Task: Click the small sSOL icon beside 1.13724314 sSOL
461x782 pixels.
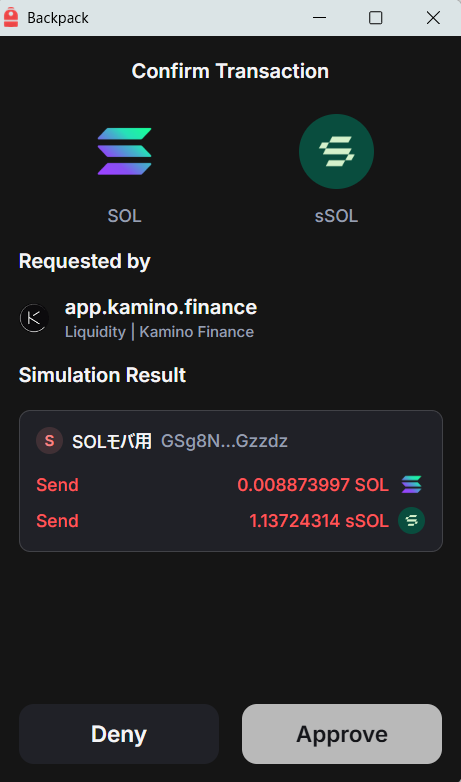Action: point(412,521)
